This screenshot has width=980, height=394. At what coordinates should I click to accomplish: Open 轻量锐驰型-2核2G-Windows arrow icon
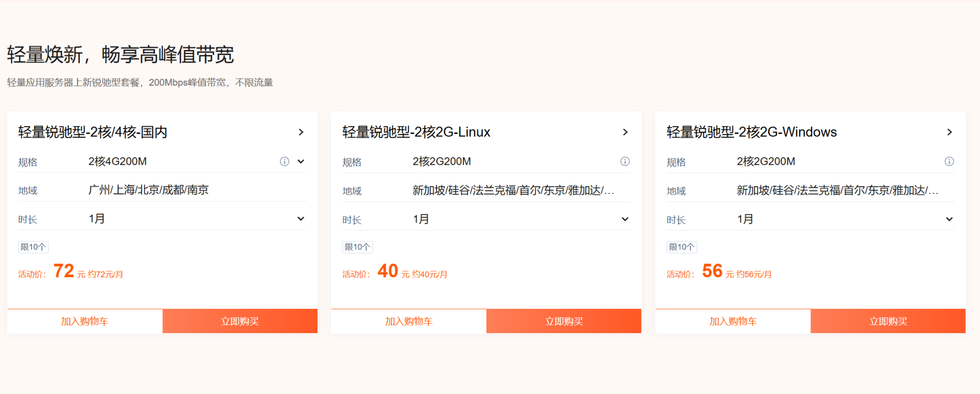coord(949,132)
